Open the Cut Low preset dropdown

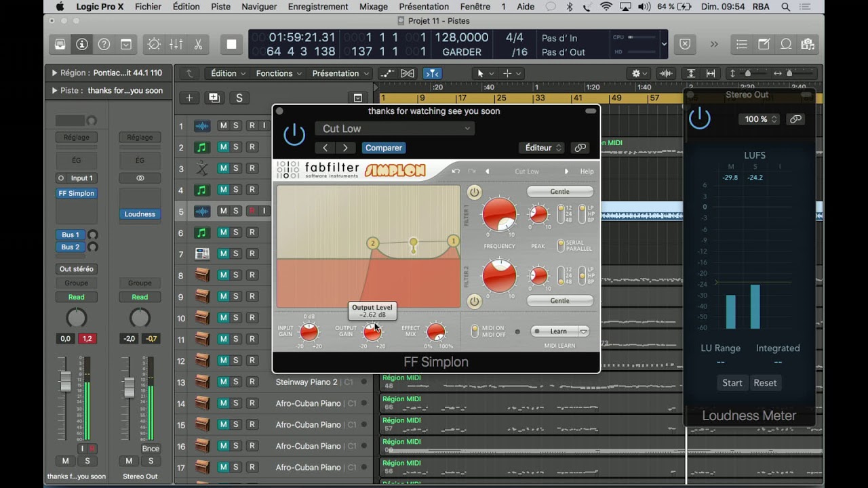click(x=394, y=129)
